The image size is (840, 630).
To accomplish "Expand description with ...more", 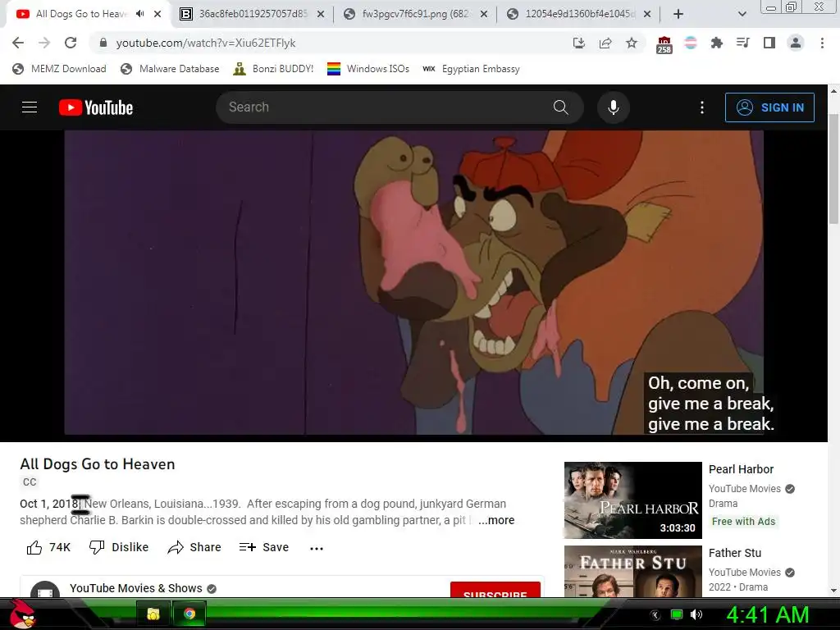I will (496, 520).
